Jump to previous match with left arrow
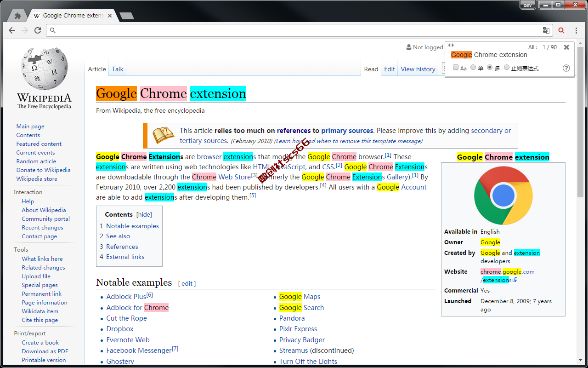Screen dimensions: 588x368 449,45
